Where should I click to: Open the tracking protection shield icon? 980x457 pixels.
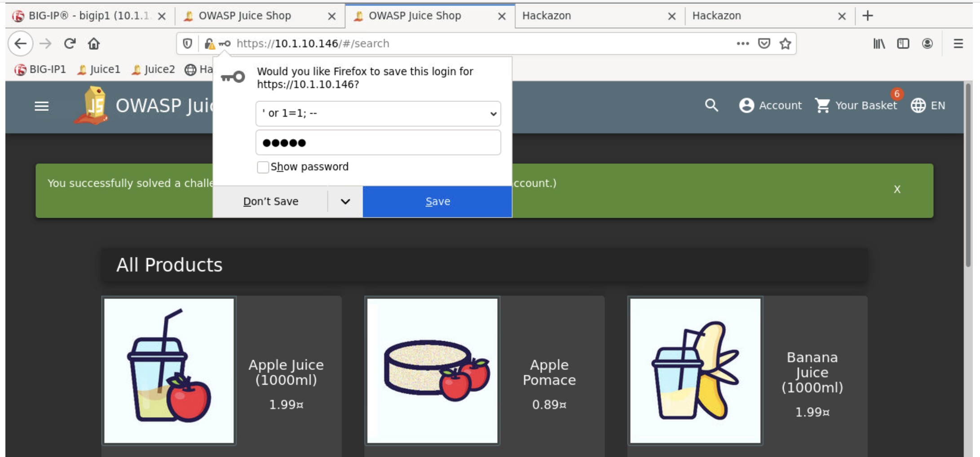[x=187, y=44]
